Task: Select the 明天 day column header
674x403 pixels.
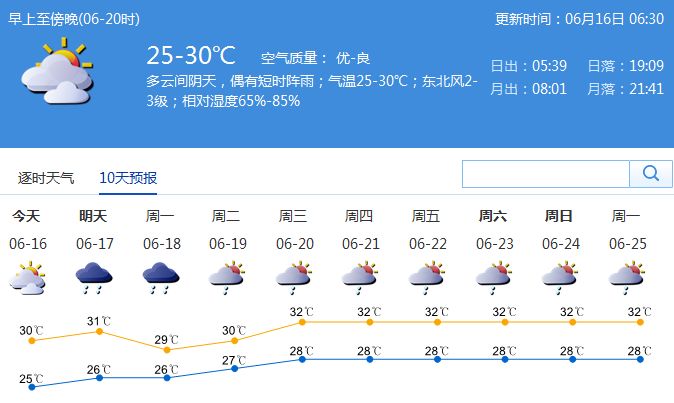Action: (x=93, y=216)
